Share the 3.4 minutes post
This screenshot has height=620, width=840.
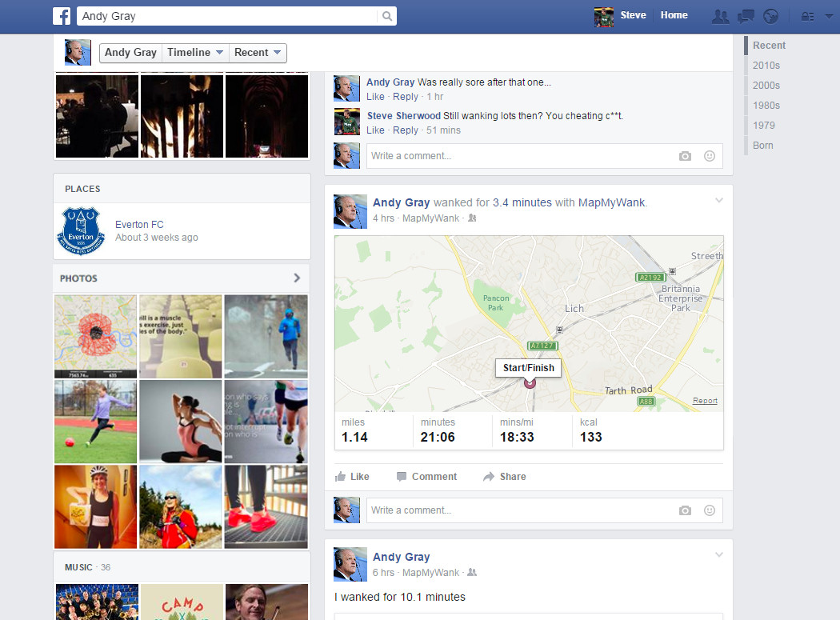[x=504, y=476]
